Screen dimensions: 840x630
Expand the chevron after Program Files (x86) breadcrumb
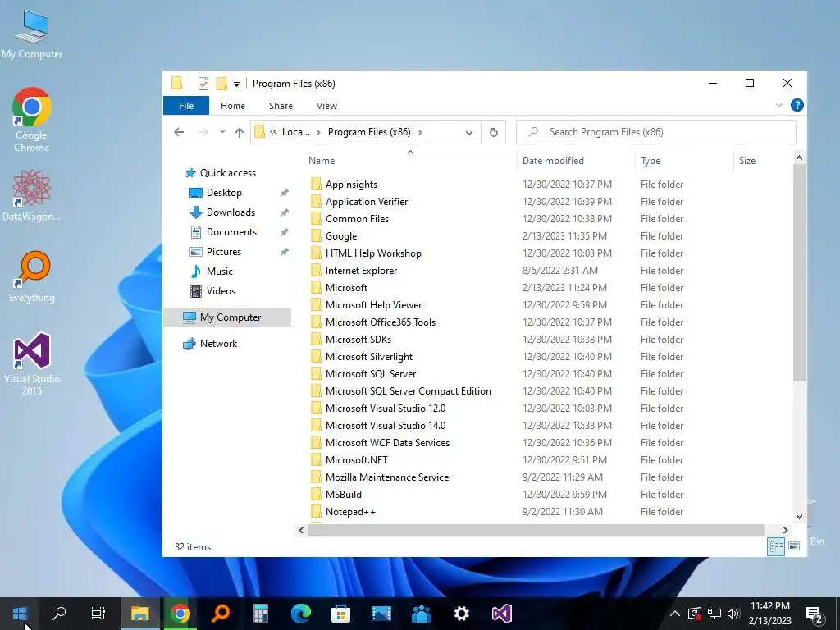click(420, 132)
